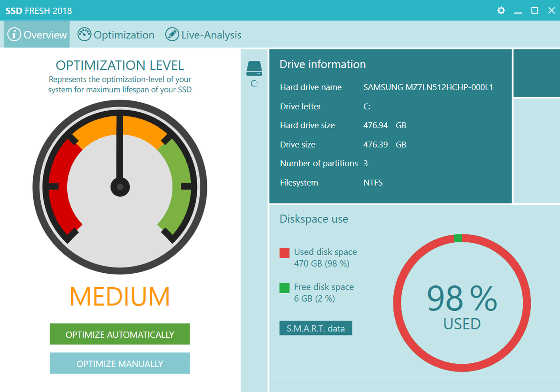Select the C: drive icon
The width and height of the screenshot is (560, 392).
click(x=255, y=67)
